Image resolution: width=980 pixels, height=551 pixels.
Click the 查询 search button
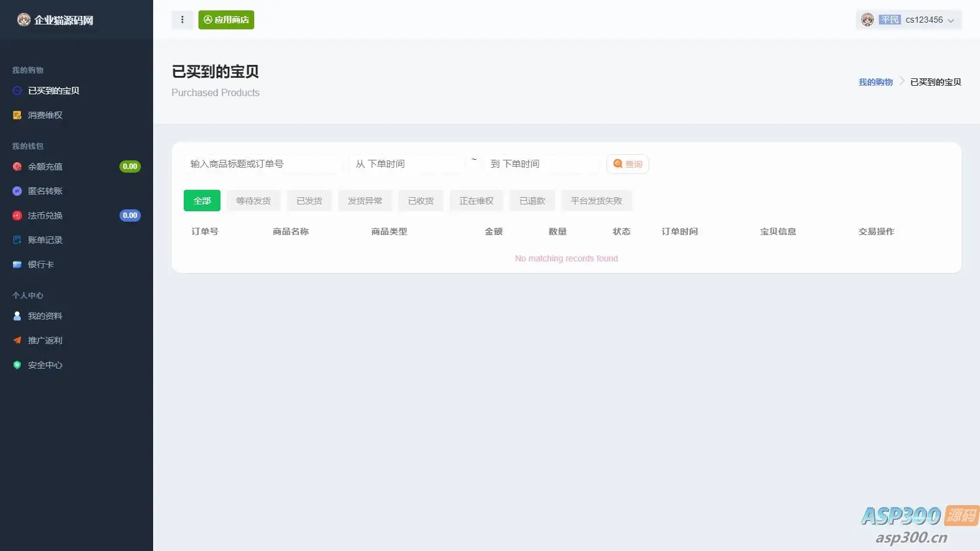tap(628, 164)
